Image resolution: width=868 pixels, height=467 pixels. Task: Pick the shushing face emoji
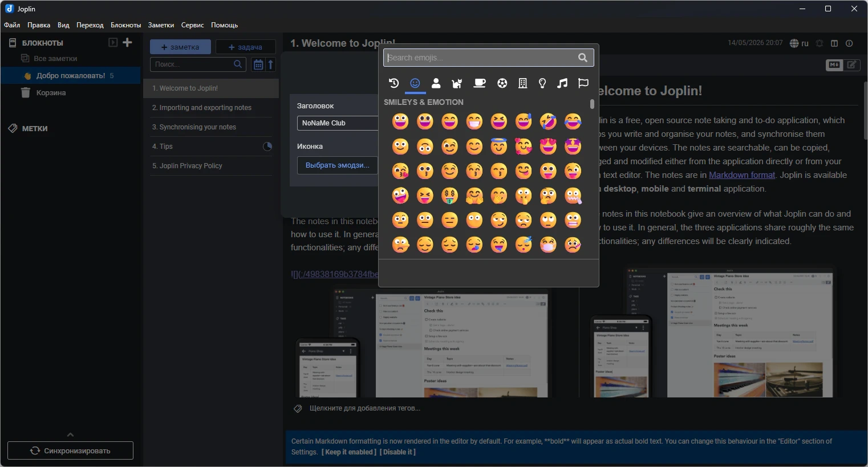click(524, 196)
